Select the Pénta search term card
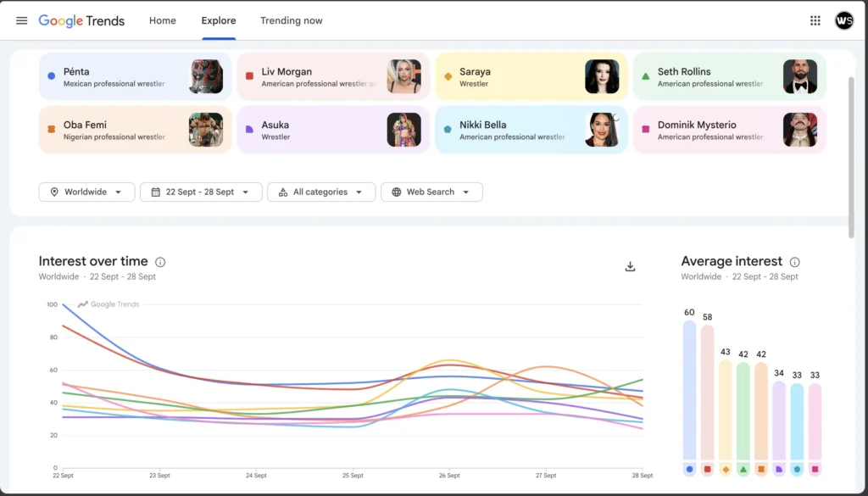The image size is (868, 496). click(135, 76)
